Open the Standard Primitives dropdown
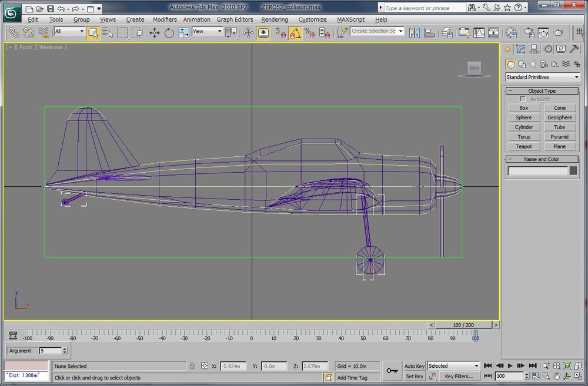The image size is (588, 386). [x=542, y=77]
